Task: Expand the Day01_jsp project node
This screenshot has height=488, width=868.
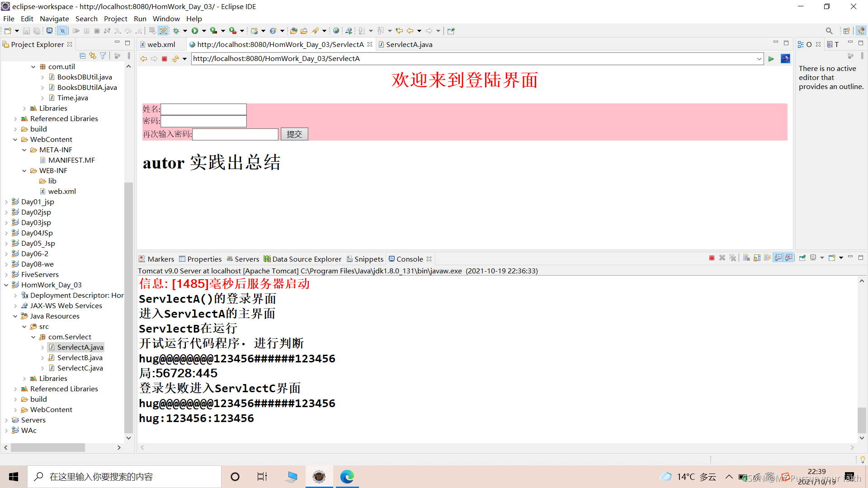Action: (x=6, y=202)
